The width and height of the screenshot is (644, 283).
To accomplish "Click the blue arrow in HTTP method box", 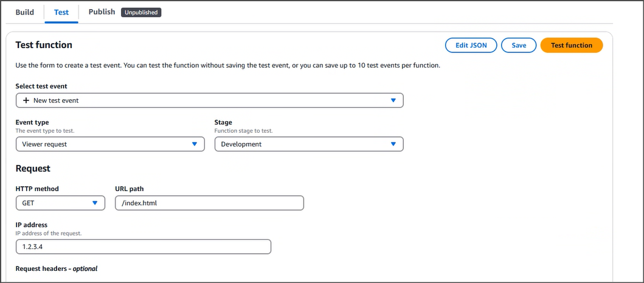I will point(95,203).
